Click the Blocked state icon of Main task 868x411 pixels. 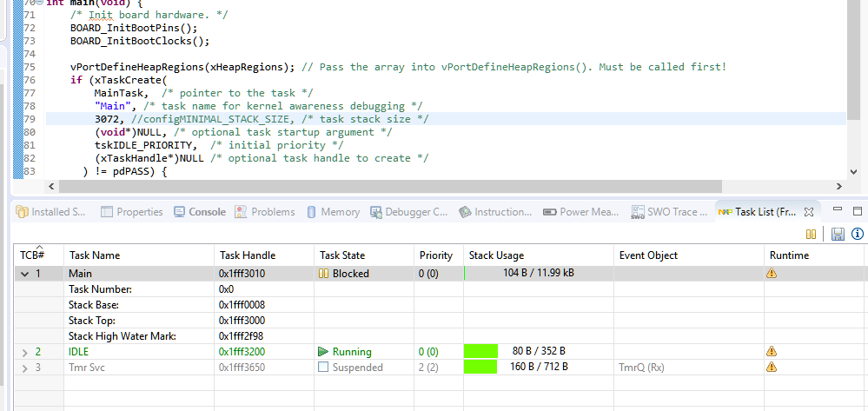(324, 273)
